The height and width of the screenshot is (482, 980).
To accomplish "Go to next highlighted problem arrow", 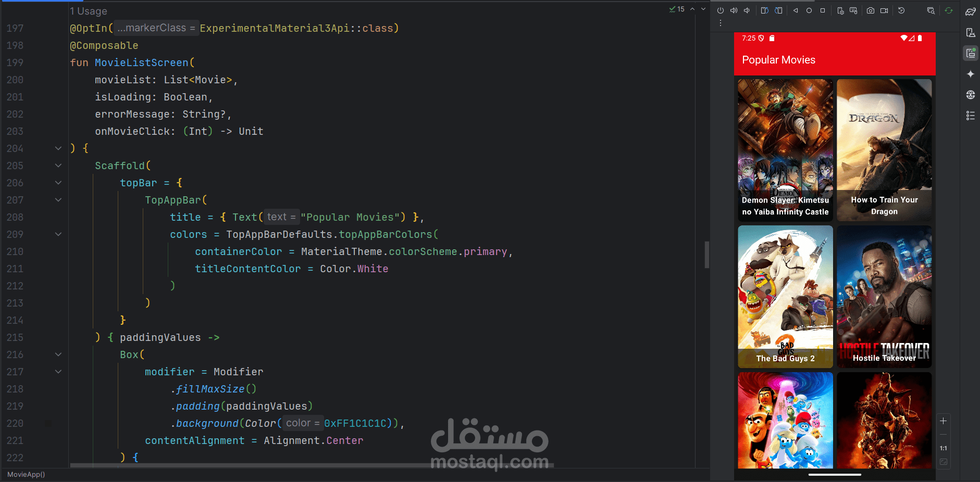I will coord(703,9).
